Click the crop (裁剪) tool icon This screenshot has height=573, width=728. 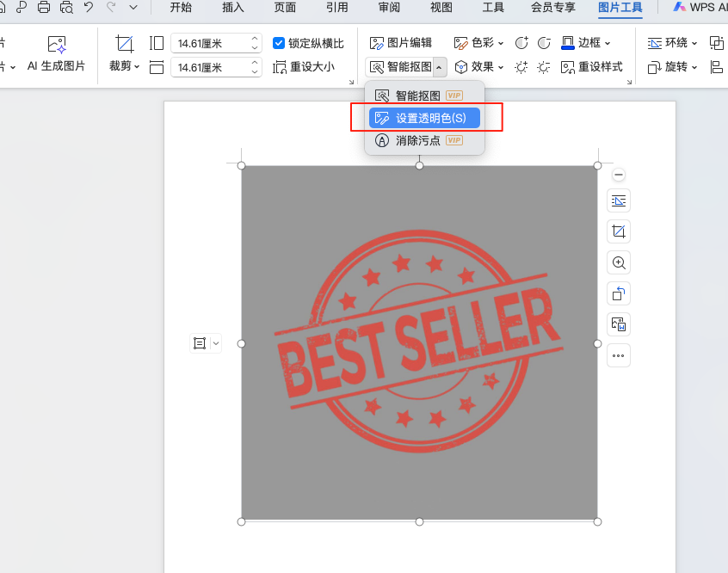pos(124,44)
